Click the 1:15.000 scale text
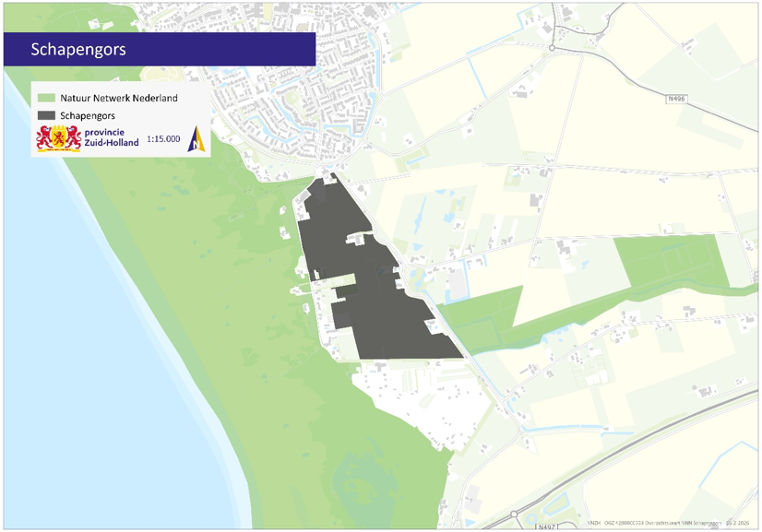The width and height of the screenshot is (762, 532). pos(163,139)
